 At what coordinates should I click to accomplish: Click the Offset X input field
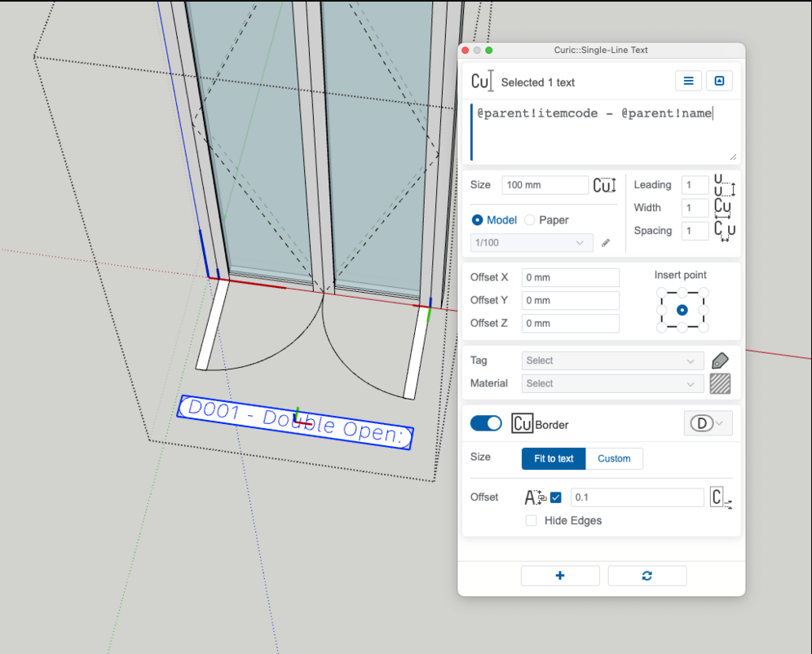571,278
